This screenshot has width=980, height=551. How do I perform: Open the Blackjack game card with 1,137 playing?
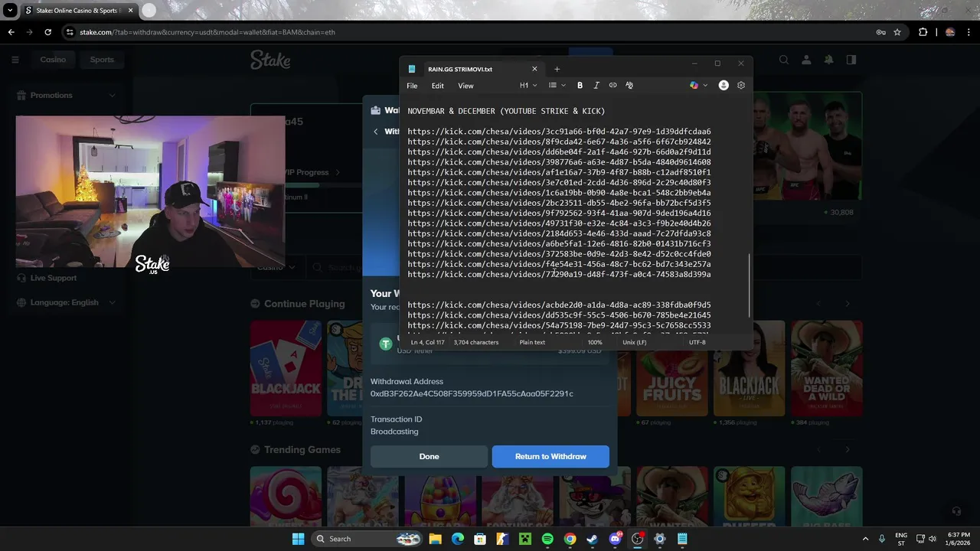point(286,368)
